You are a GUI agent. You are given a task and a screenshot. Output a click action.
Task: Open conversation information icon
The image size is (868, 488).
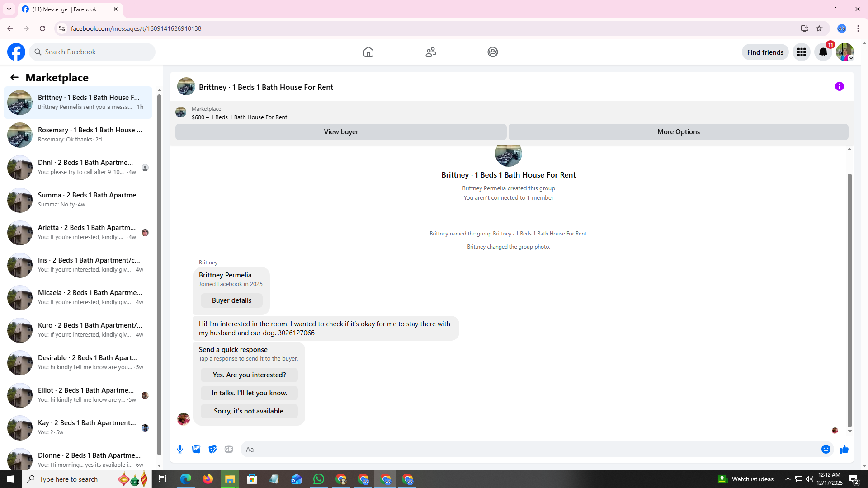tap(840, 86)
